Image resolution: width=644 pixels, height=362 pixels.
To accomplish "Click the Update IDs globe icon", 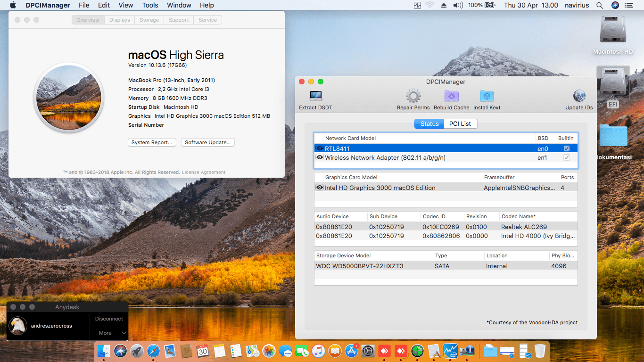I will [579, 96].
